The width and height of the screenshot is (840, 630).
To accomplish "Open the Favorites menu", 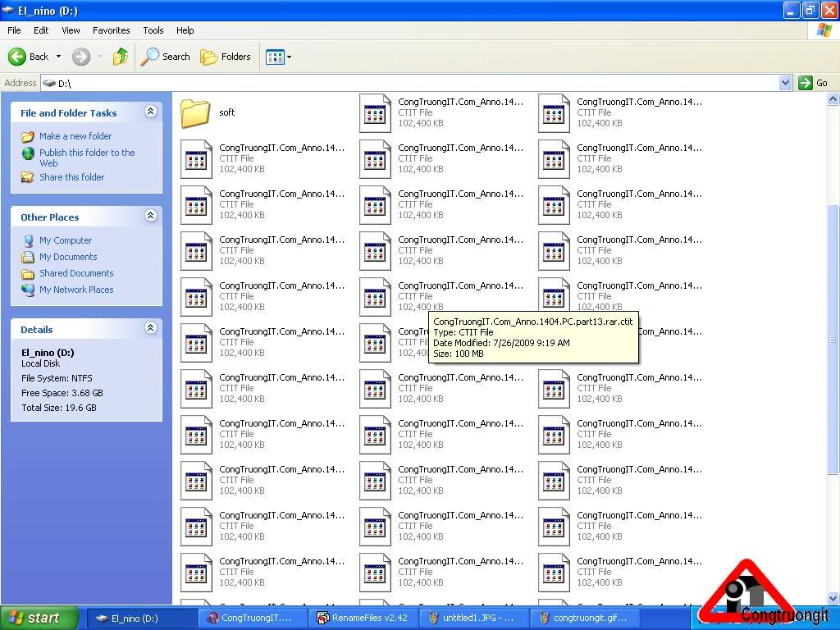I will (x=111, y=30).
